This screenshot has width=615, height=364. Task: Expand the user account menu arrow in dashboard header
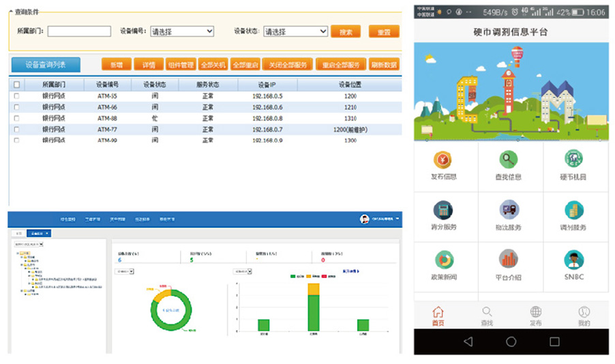pos(397,219)
